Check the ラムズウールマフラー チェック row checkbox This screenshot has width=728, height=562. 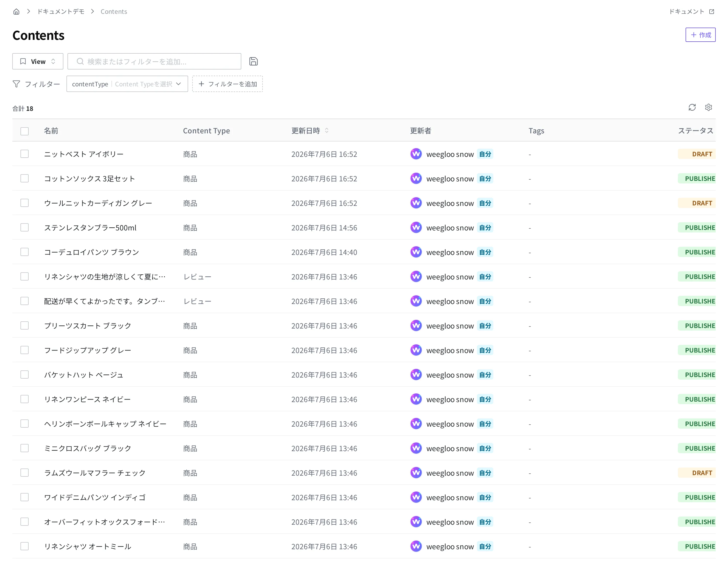pos(24,473)
